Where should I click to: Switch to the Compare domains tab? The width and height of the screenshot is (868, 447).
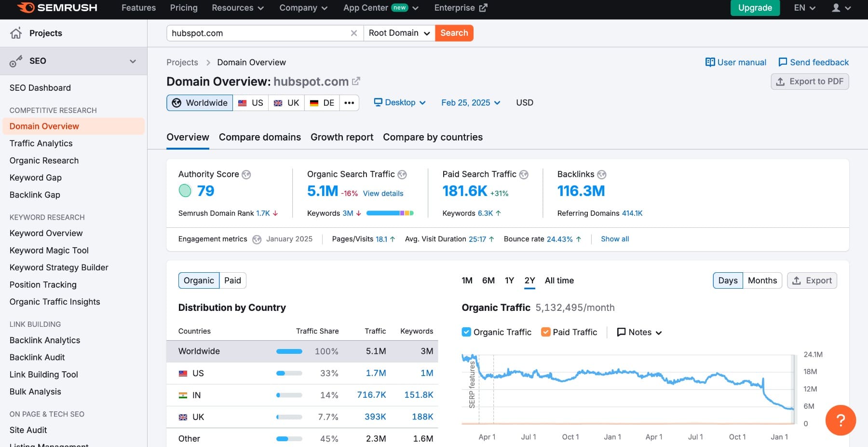coord(259,137)
